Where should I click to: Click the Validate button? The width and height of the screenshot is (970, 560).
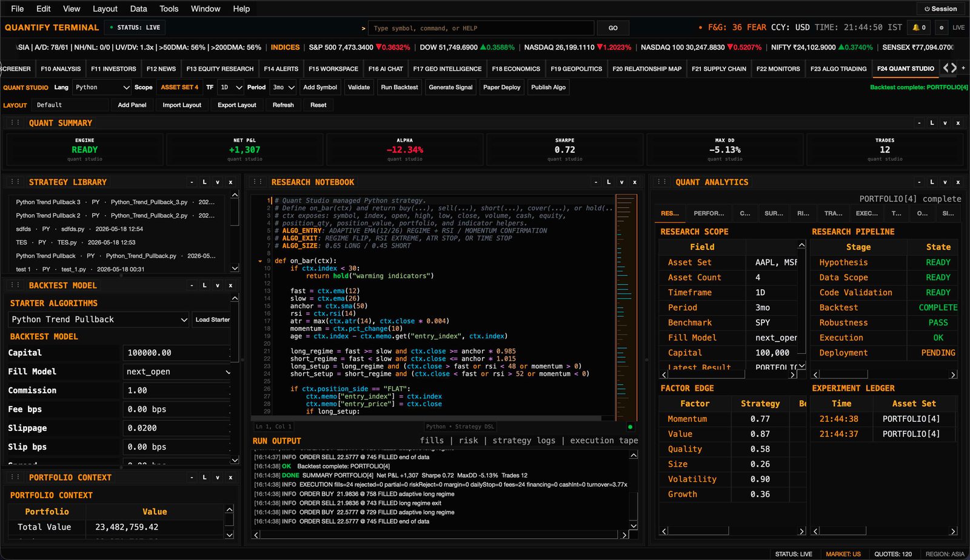tap(359, 87)
